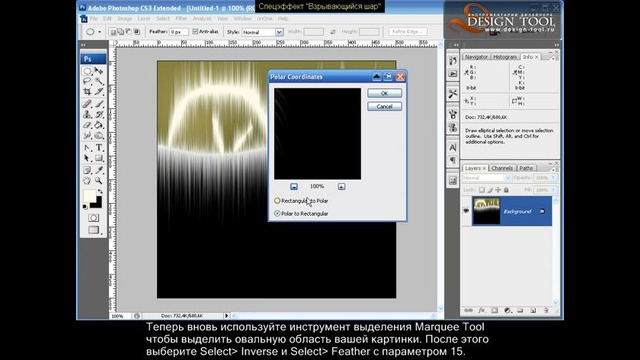This screenshot has height=360, width=640.
Task: Select the Crop tool
Action: click(x=87, y=92)
